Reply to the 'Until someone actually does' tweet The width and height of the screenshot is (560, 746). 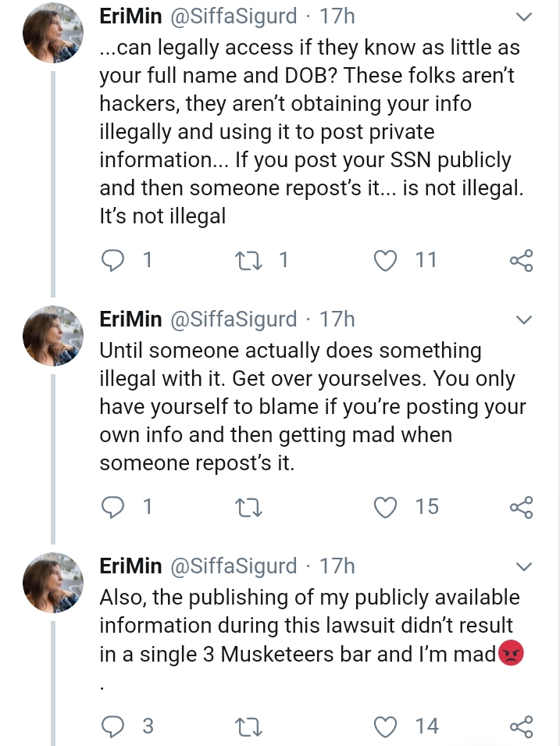pos(112,507)
